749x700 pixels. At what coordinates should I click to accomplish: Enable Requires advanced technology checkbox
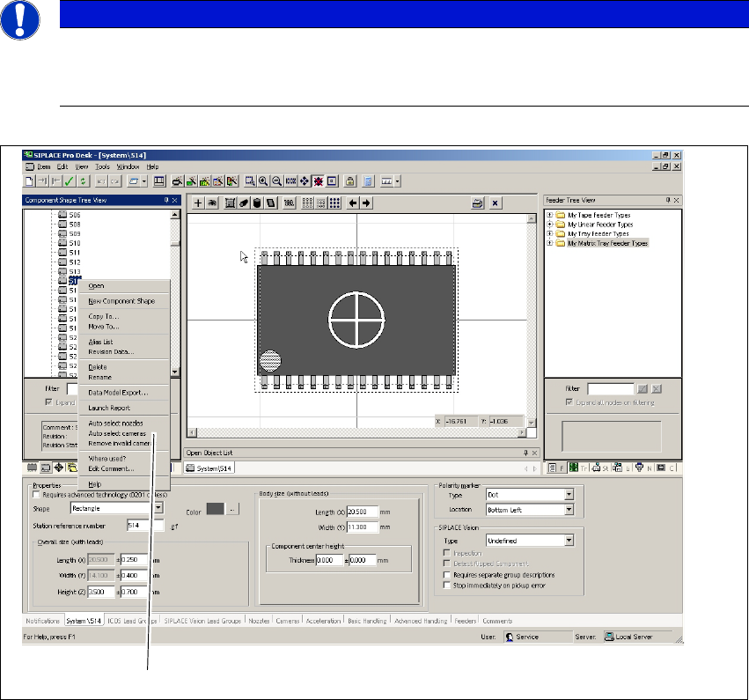tap(35, 496)
